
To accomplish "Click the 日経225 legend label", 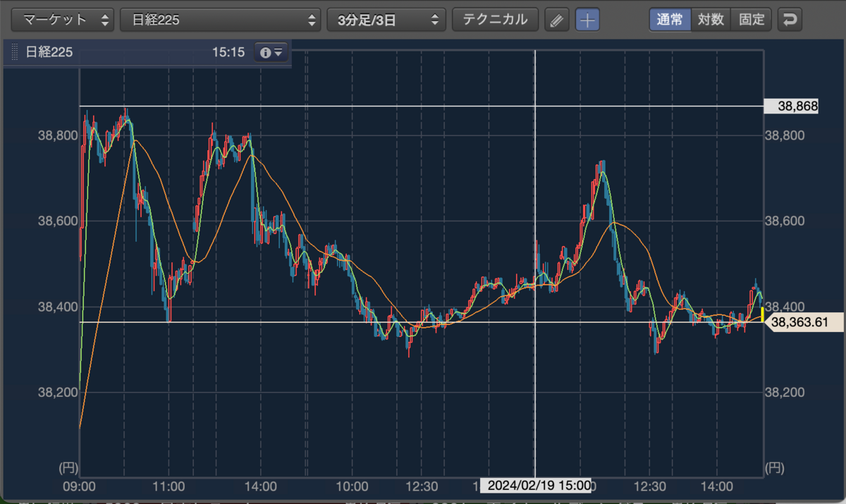I will [49, 52].
